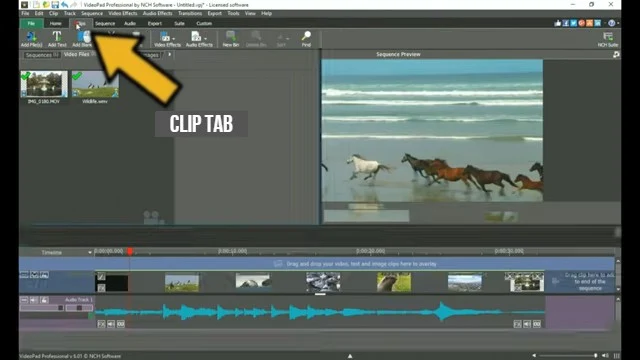The image size is (640, 360).
Task: Click the red playhead marker on timeline
Action: (x=129, y=251)
